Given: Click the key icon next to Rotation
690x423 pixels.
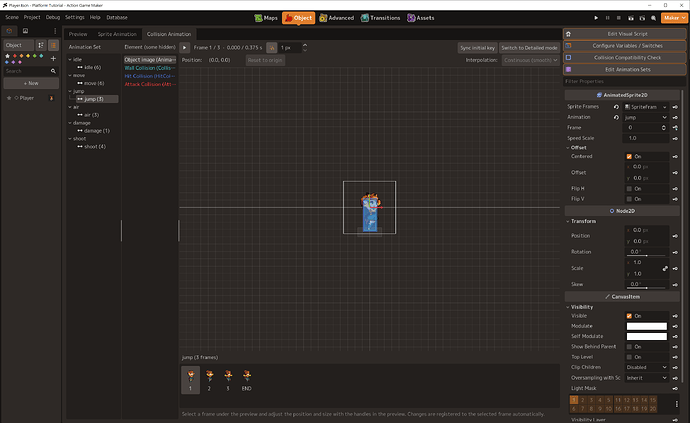Looking at the screenshot, I should click(675, 252).
